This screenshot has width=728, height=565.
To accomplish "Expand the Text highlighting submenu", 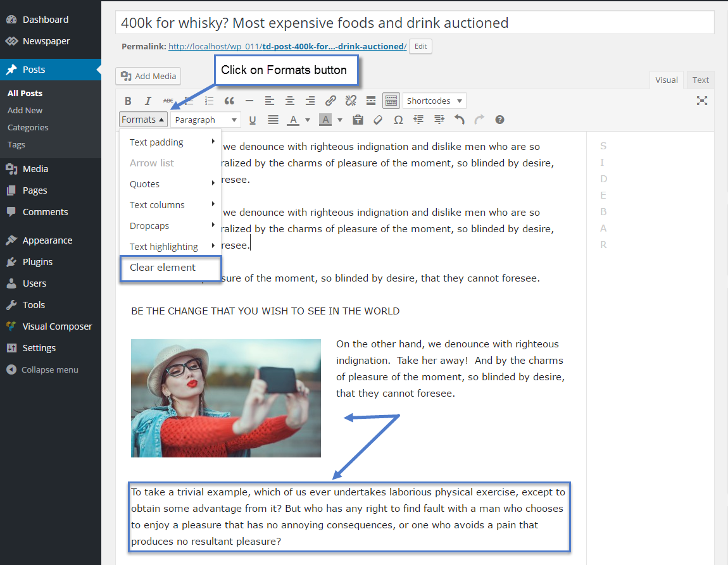I will click(x=170, y=246).
